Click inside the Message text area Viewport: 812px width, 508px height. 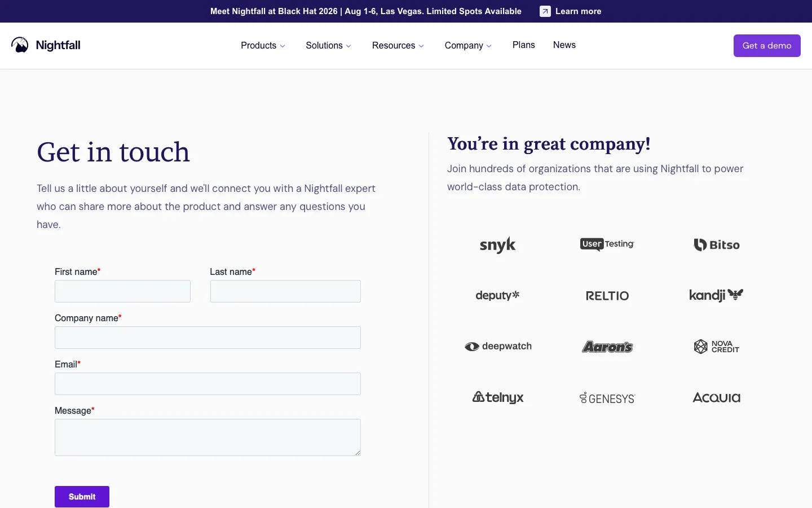pyautogui.click(x=208, y=437)
